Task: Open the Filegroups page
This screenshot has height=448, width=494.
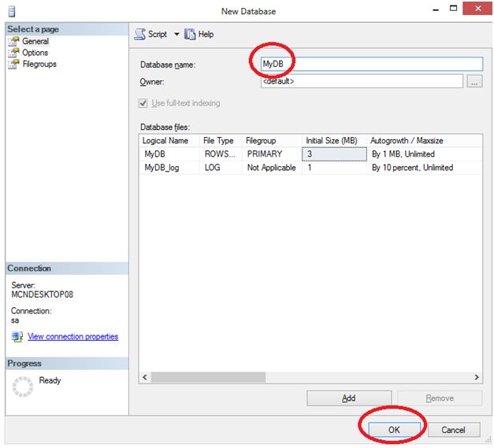Action: [x=39, y=64]
